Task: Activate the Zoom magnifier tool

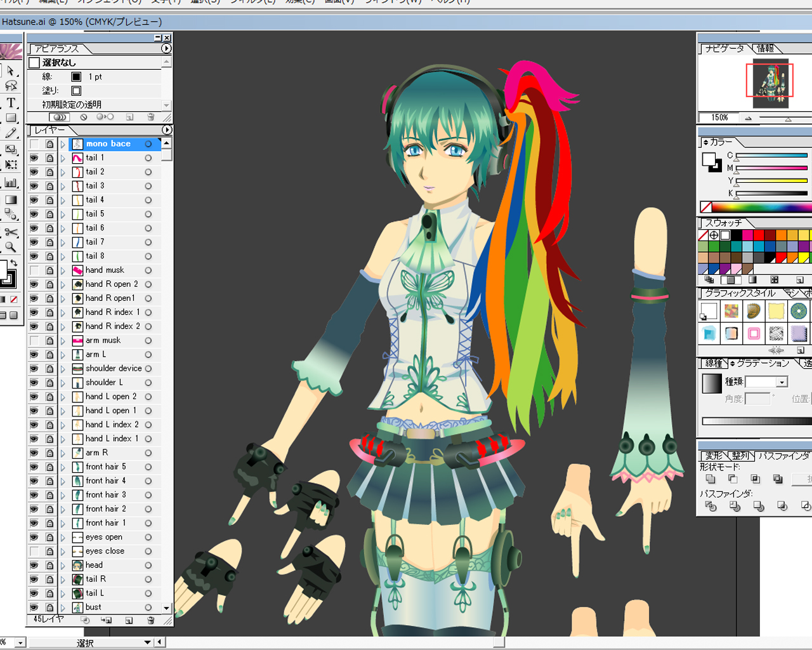Action: [x=11, y=248]
